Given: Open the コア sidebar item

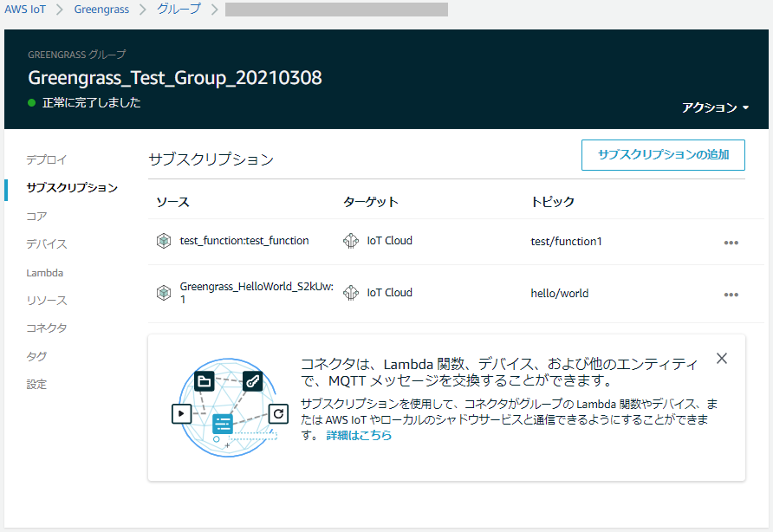Looking at the screenshot, I should pyautogui.click(x=37, y=217).
